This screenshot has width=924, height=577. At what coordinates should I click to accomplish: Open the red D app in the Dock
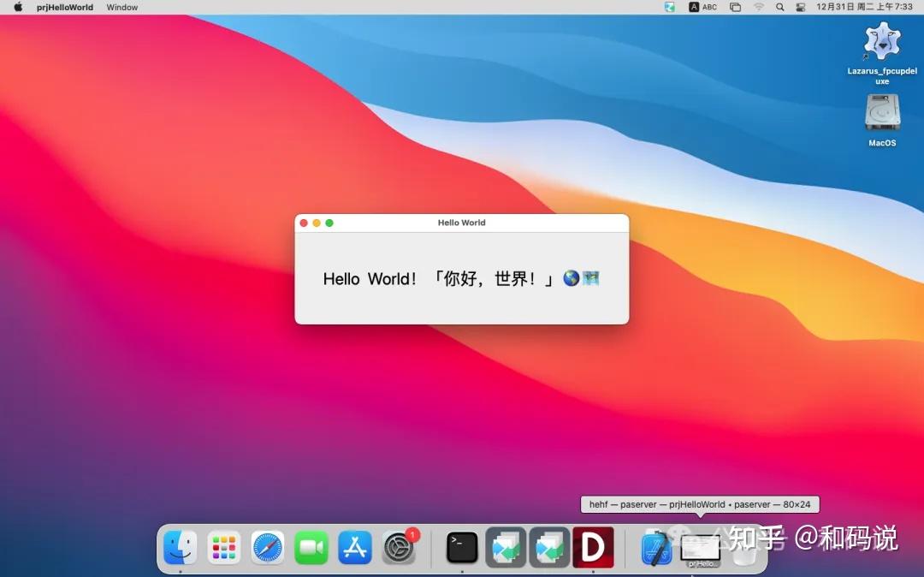[594, 546]
